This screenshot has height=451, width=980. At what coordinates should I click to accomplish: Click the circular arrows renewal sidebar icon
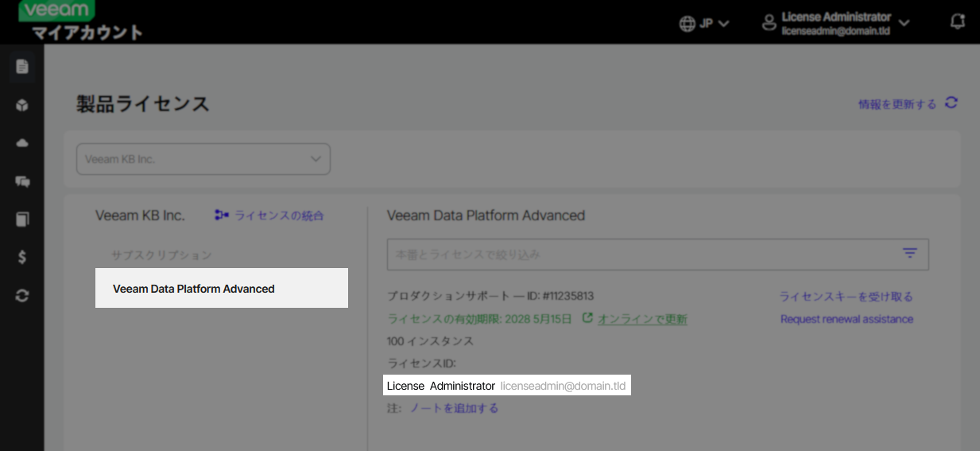(x=22, y=295)
